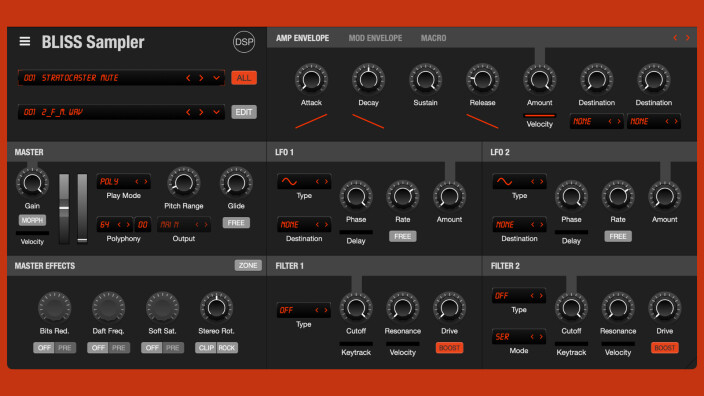Select next LFO 1 waveform type

(326, 182)
